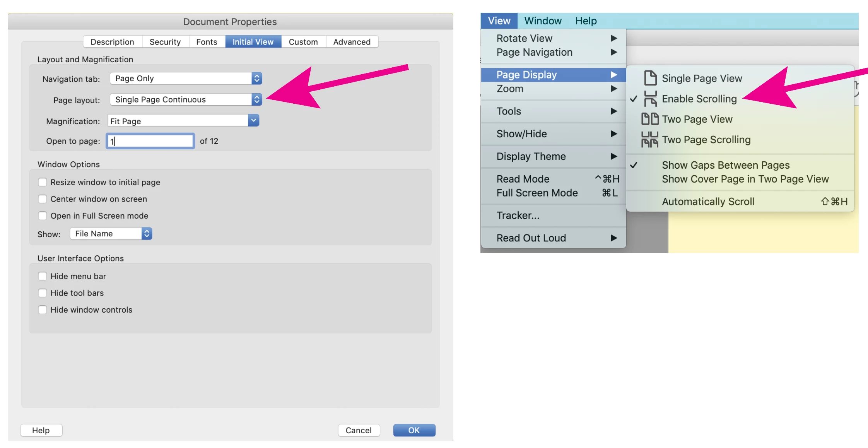
Task: Toggle Show Gaps Between Pages
Action: [725, 165]
